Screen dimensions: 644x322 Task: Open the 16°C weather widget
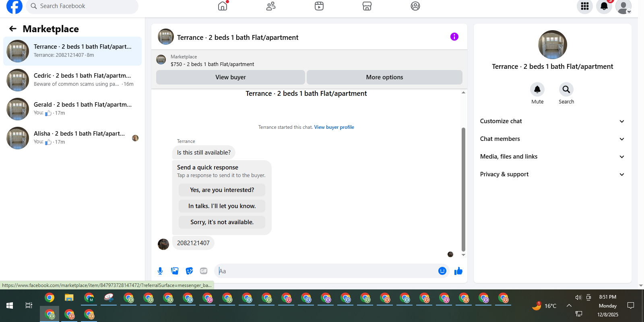(x=544, y=306)
